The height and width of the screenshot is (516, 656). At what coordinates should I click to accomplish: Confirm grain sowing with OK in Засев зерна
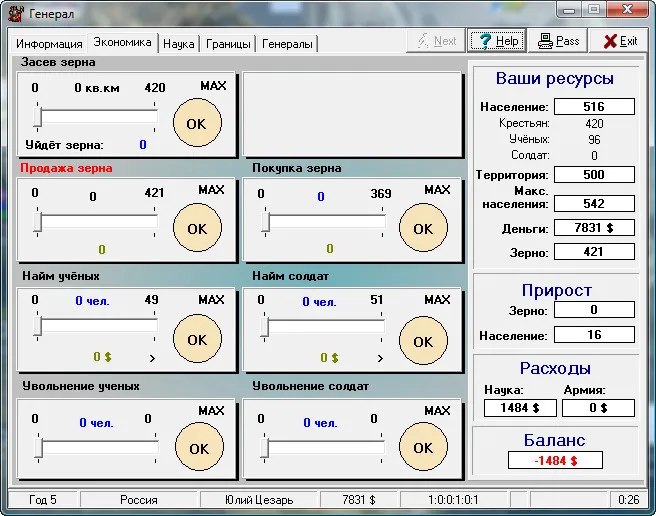coord(197,123)
